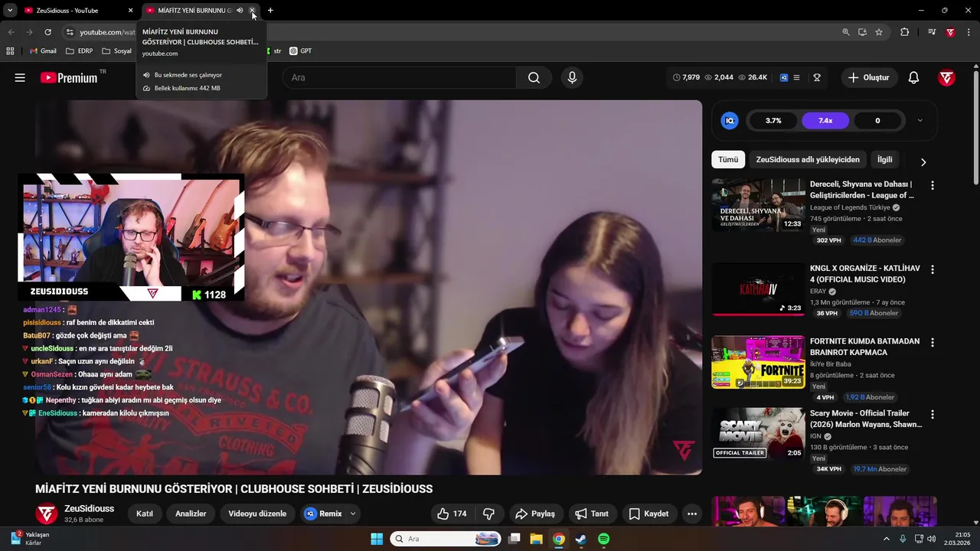The height and width of the screenshot is (551, 980).
Task: Open the EDRP bookmarks folder
Action: 80,51
